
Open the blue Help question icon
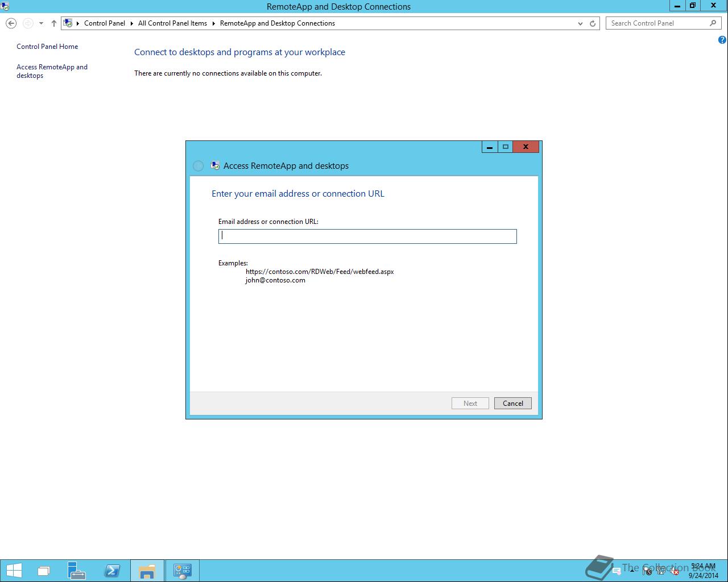[x=722, y=40]
